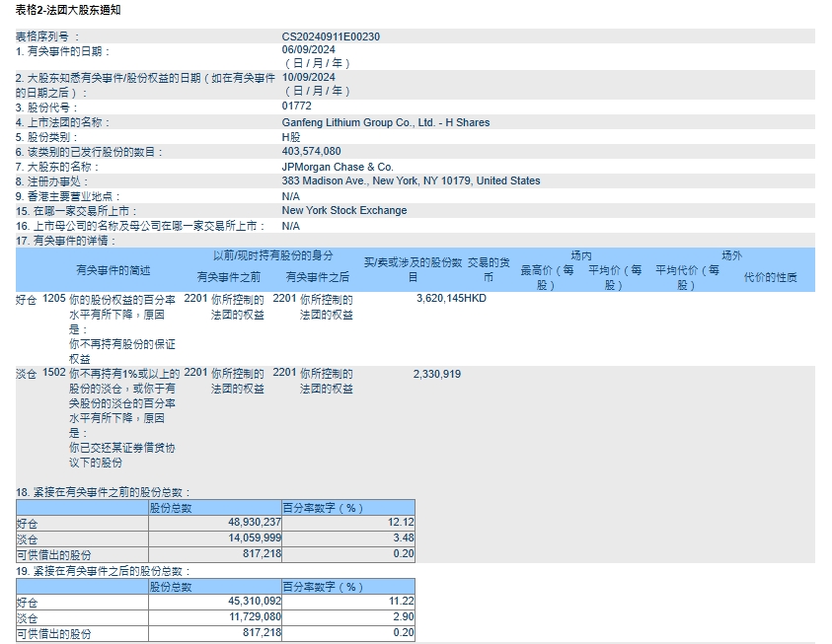
Task: Select serial number CS20240911E00230
Action: [x=331, y=36]
